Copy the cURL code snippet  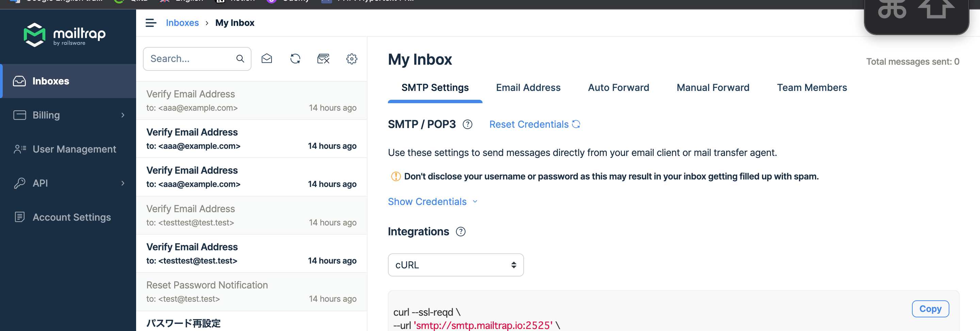(x=930, y=309)
